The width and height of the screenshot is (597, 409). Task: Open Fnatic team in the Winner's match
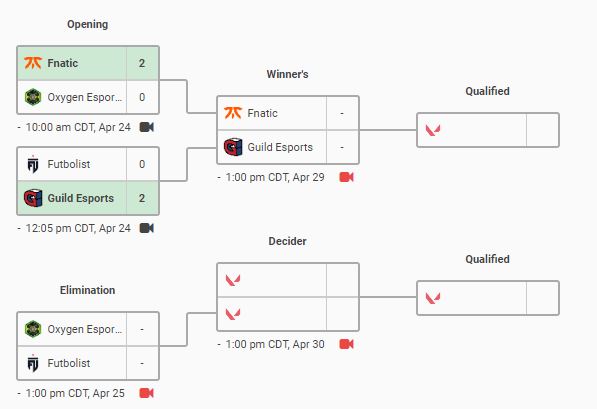[288, 113]
